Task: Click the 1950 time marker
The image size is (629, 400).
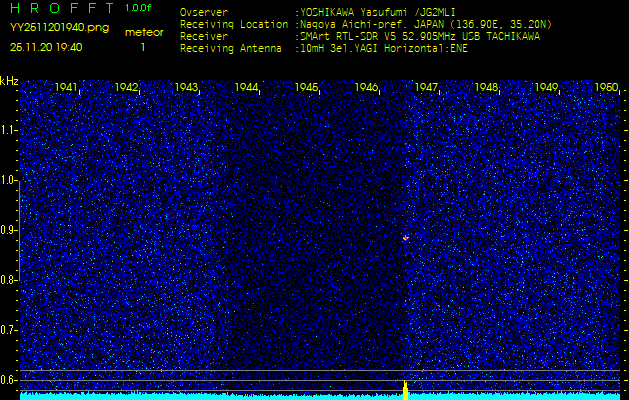Action: point(605,88)
